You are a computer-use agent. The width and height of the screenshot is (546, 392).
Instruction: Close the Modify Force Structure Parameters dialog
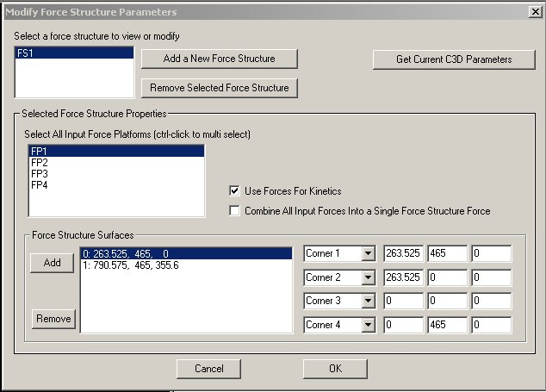pyautogui.click(x=533, y=12)
